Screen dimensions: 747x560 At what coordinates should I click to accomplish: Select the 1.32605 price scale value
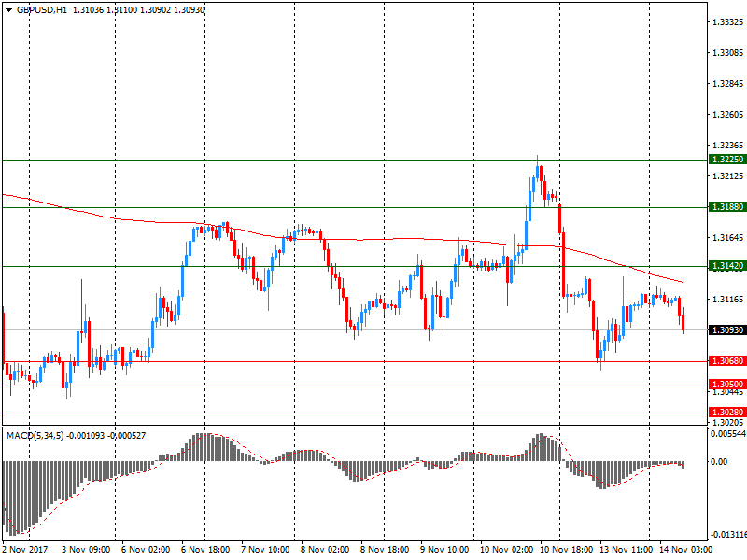click(x=728, y=114)
